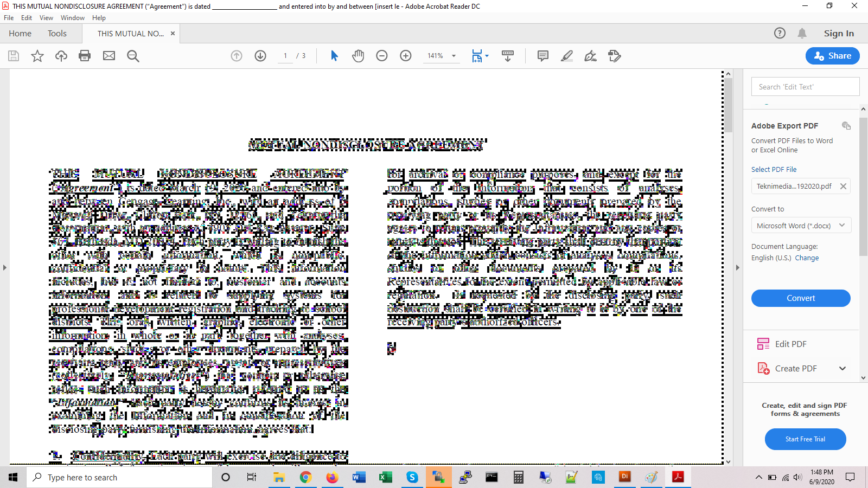
Task: Toggle the Fit Width view mode
Action: [477, 55]
